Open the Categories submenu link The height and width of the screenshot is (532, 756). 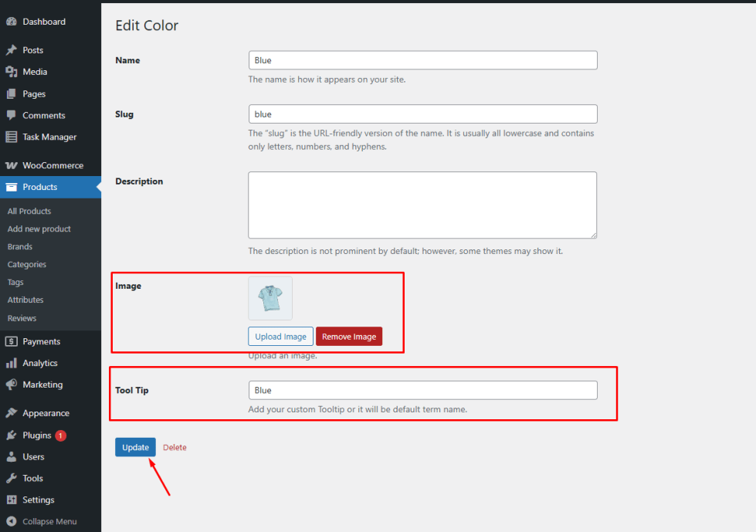coord(27,265)
